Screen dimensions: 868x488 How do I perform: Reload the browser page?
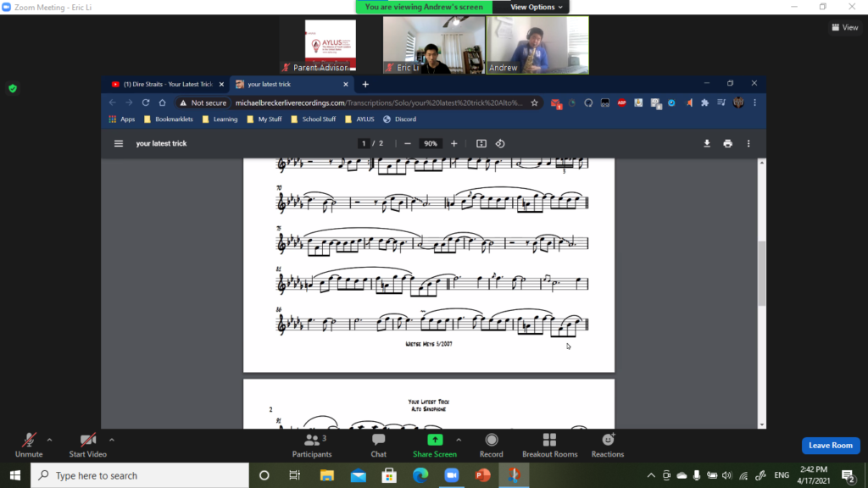pyautogui.click(x=146, y=103)
